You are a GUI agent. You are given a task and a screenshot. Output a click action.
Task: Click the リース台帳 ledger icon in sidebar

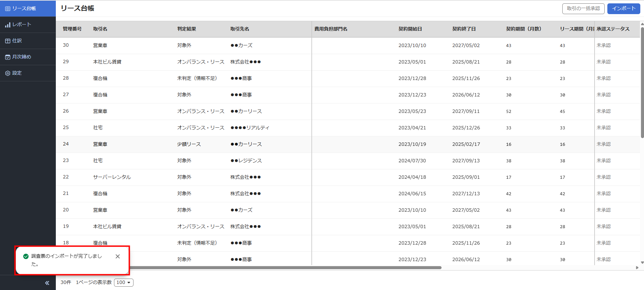pos(7,8)
